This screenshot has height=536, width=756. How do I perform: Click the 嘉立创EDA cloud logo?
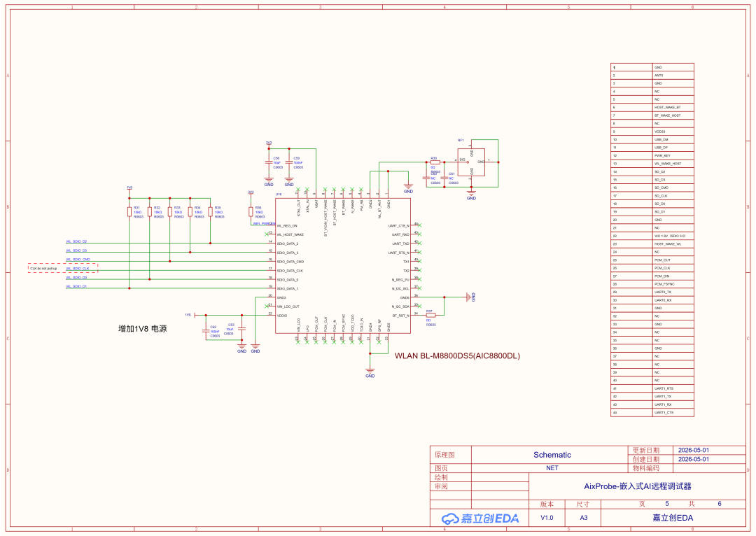click(x=480, y=519)
